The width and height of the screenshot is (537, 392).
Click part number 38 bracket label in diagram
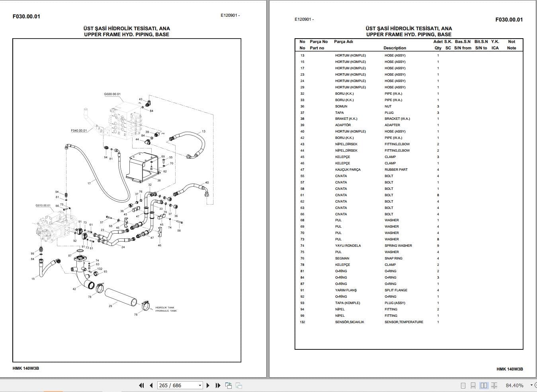[x=159, y=180]
